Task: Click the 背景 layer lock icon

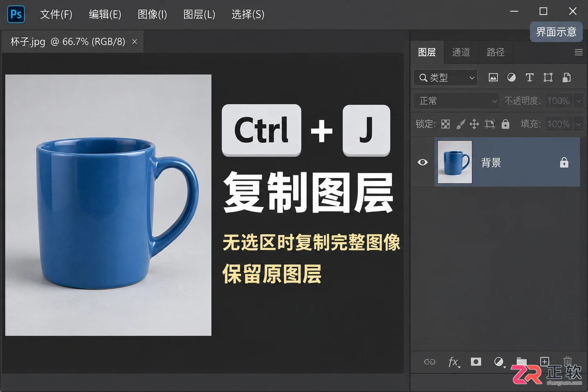Action: coord(564,163)
